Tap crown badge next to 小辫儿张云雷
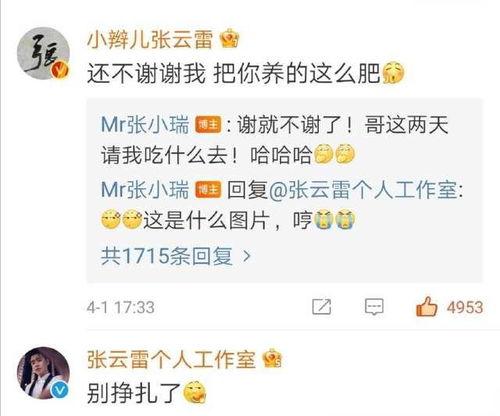 [x=230, y=39]
